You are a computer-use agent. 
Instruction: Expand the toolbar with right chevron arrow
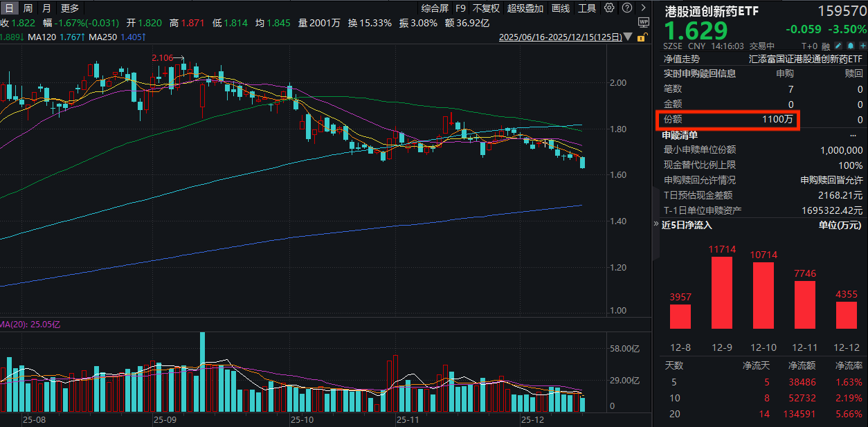[642, 8]
